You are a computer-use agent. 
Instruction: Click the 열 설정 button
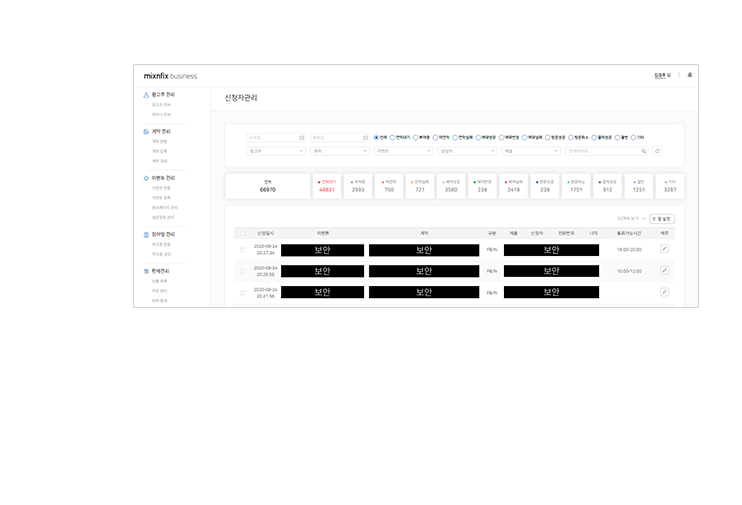click(662, 217)
